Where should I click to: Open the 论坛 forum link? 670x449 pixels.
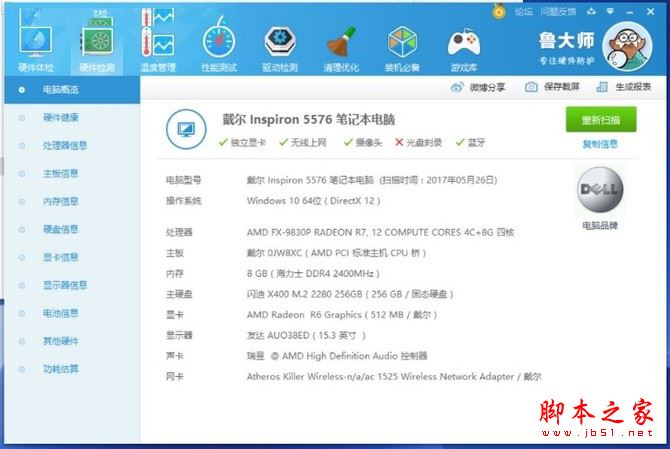coord(523,12)
